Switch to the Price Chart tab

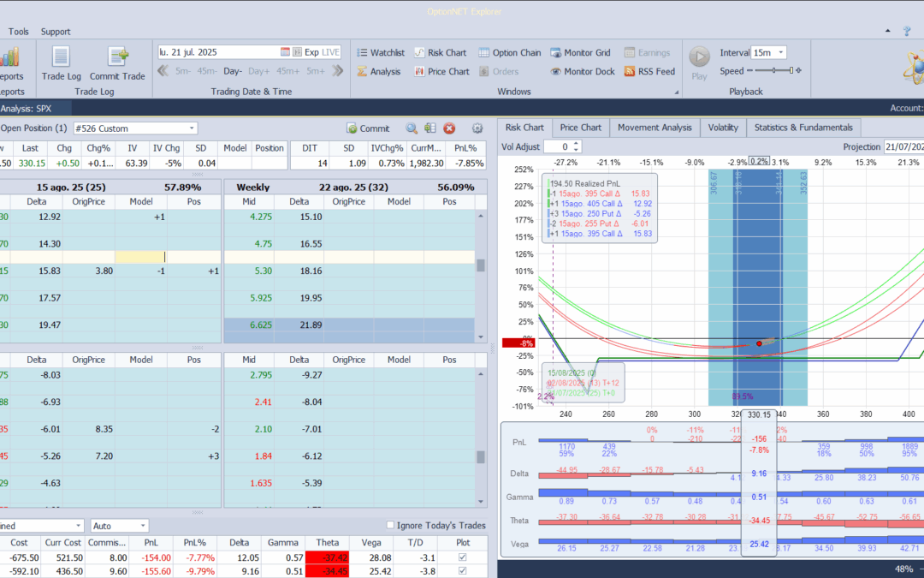click(x=580, y=128)
